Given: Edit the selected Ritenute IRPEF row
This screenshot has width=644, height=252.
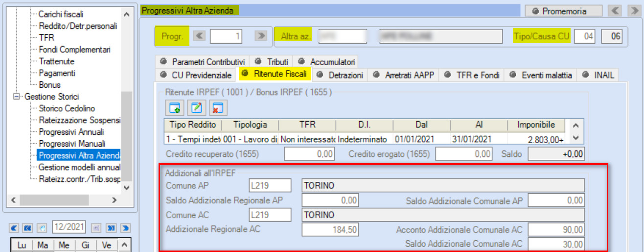Looking at the screenshot, I should click(196, 107).
